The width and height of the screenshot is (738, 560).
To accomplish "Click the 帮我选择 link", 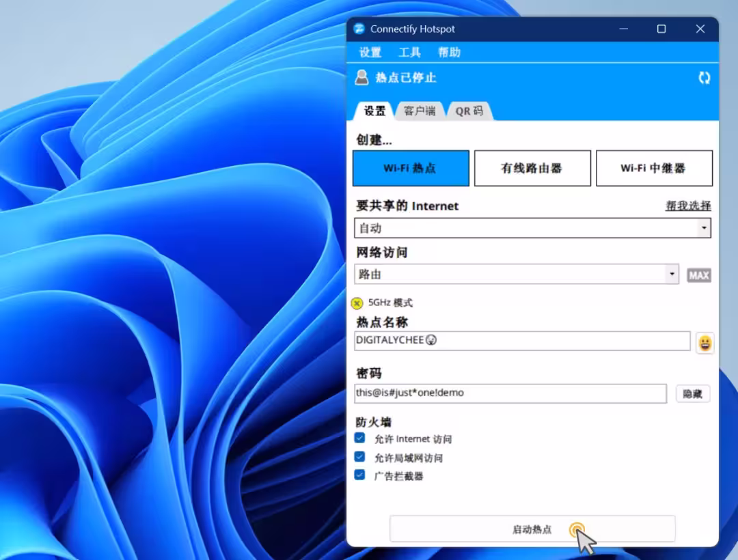I will 688,206.
